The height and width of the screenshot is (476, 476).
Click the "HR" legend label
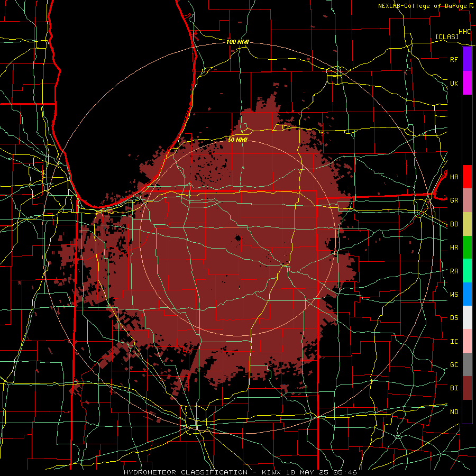point(454,248)
